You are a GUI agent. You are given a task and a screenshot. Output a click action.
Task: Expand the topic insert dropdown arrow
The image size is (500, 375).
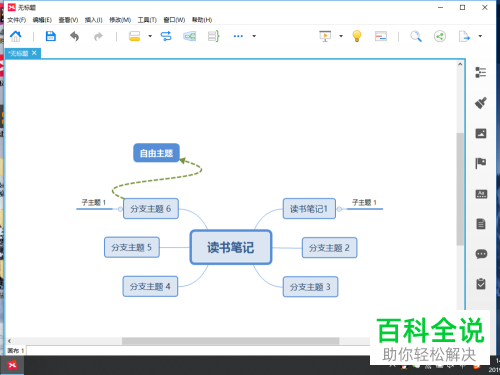150,36
